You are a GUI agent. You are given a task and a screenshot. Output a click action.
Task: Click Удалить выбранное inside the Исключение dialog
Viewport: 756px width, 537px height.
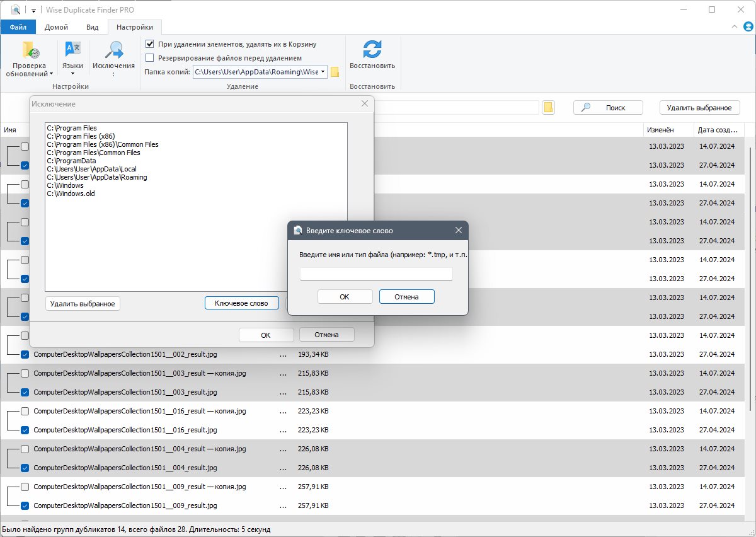tap(83, 303)
